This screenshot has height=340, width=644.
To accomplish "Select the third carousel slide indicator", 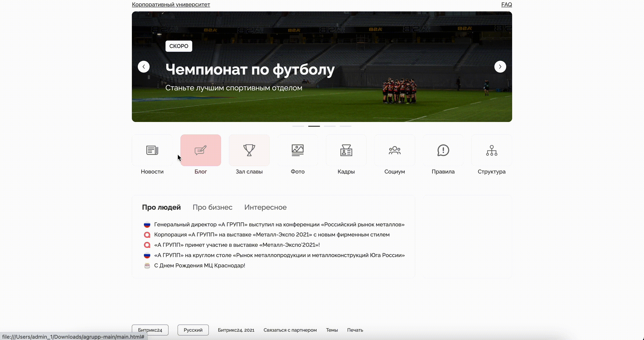I will coord(330,126).
